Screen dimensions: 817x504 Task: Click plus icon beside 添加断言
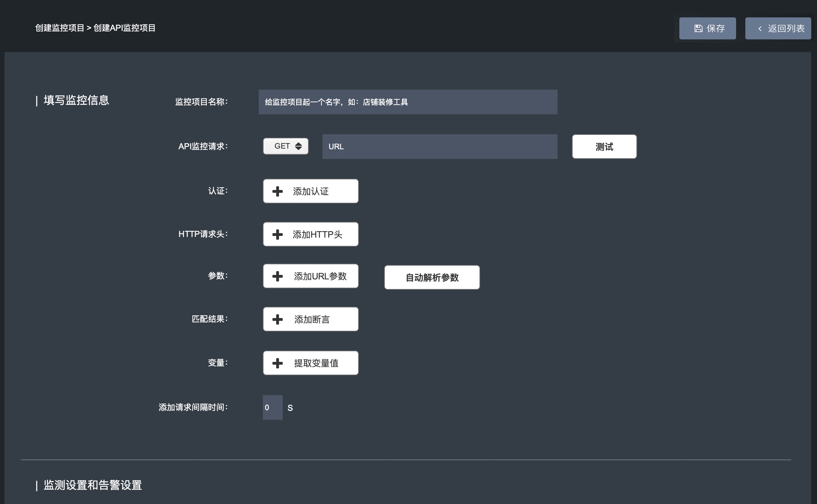pyautogui.click(x=278, y=319)
